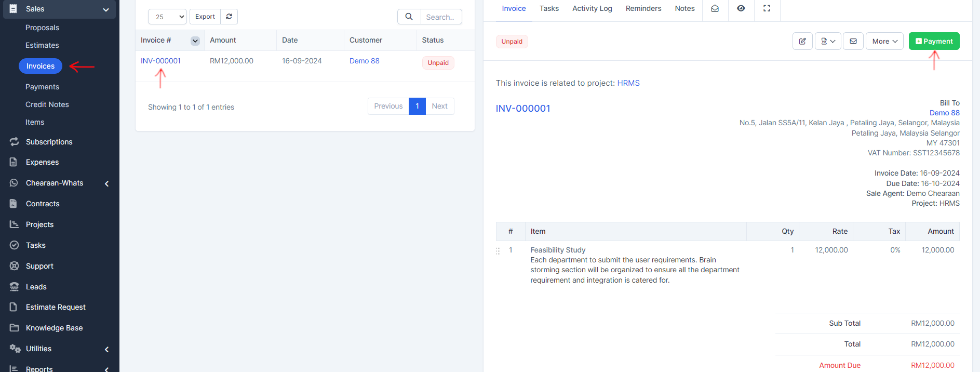This screenshot has width=980, height=372.
Task: Toggle the Invoice # column sort chevron
Action: click(x=195, y=41)
